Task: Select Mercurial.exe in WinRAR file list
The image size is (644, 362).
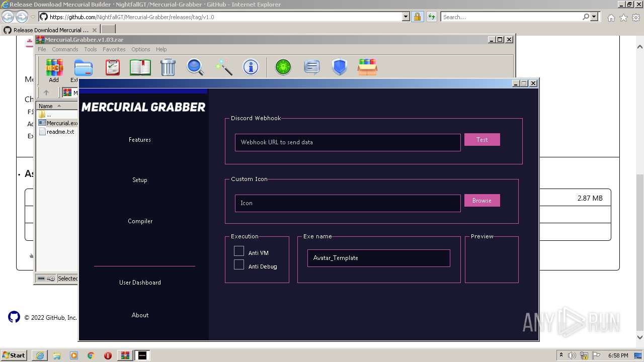Action: [x=57, y=123]
